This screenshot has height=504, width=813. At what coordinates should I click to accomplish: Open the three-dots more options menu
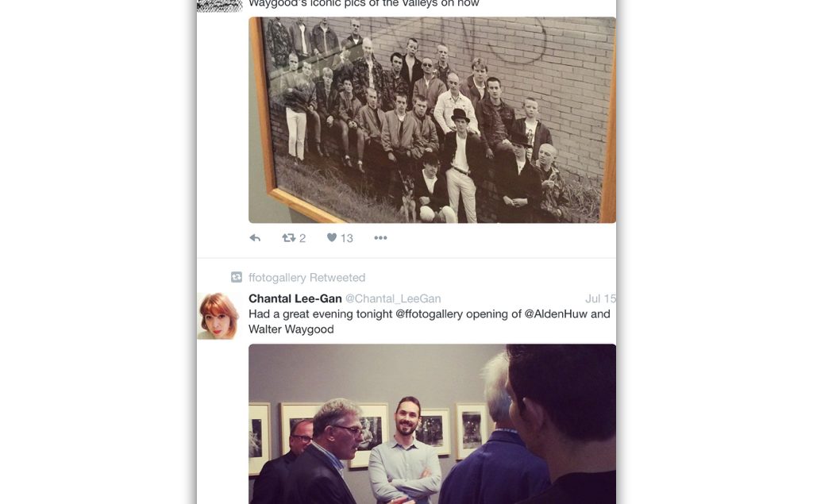tap(380, 237)
